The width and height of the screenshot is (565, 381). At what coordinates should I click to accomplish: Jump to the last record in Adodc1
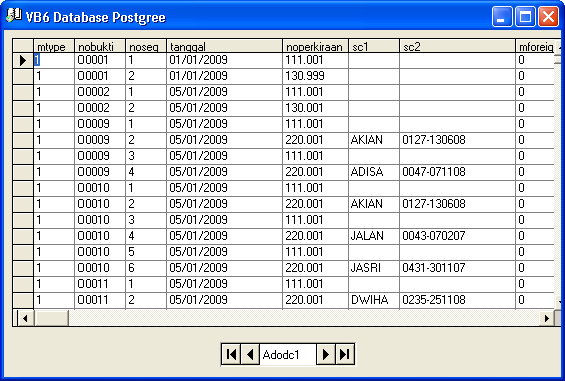(x=345, y=355)
